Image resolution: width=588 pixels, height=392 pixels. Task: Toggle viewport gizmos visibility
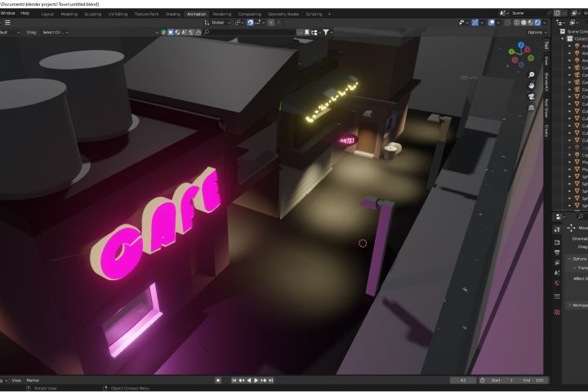click(474, 23)
